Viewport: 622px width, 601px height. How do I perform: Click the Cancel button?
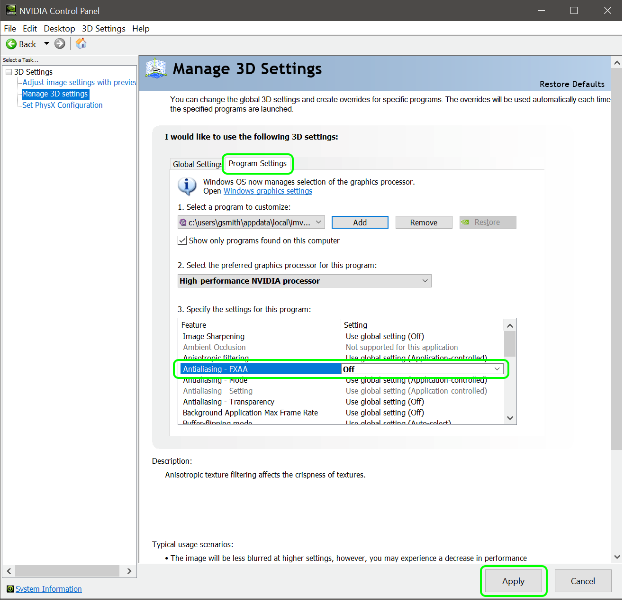point(583,581)
